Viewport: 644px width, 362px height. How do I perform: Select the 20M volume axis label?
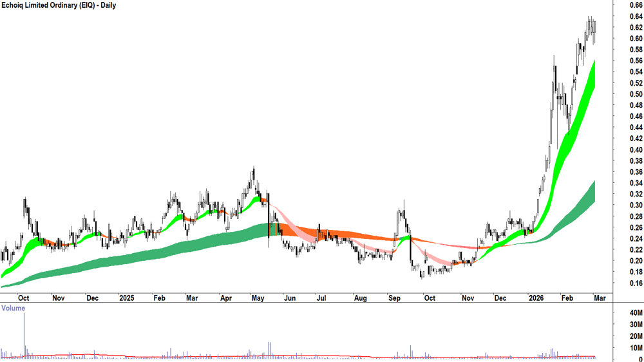(636, 336)
